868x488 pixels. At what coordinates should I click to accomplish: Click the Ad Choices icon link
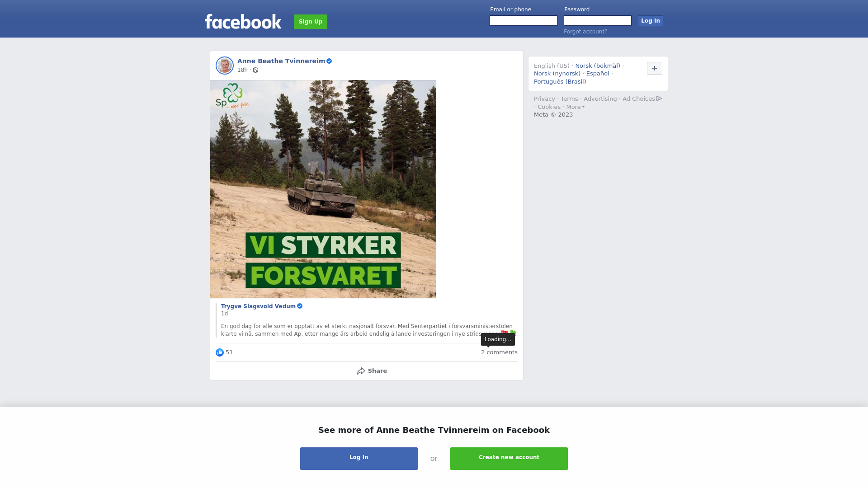point(642,99)
